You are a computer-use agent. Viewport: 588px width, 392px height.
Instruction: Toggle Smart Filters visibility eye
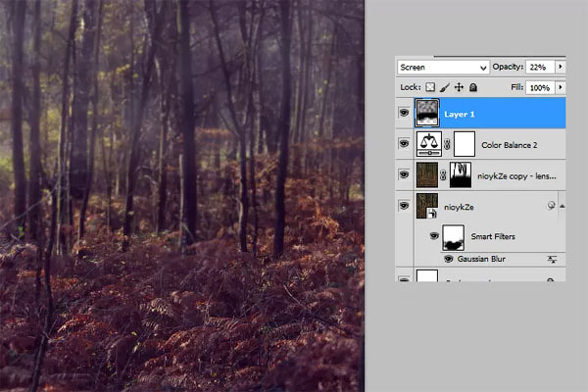tap(434, 236)
